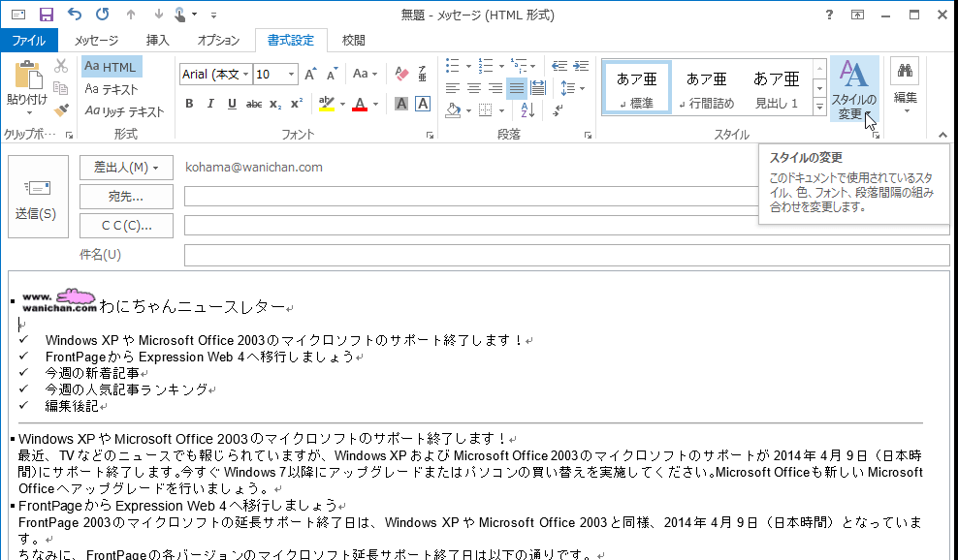Align text left
Viewport: 958px width, 560px height.
click(452, 88)
